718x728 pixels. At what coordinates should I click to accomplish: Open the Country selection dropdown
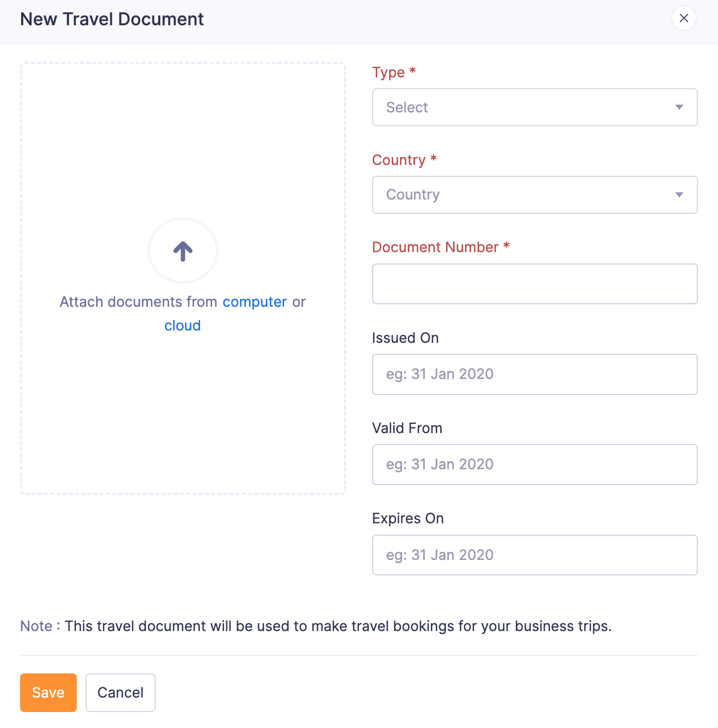click(535, 195)
